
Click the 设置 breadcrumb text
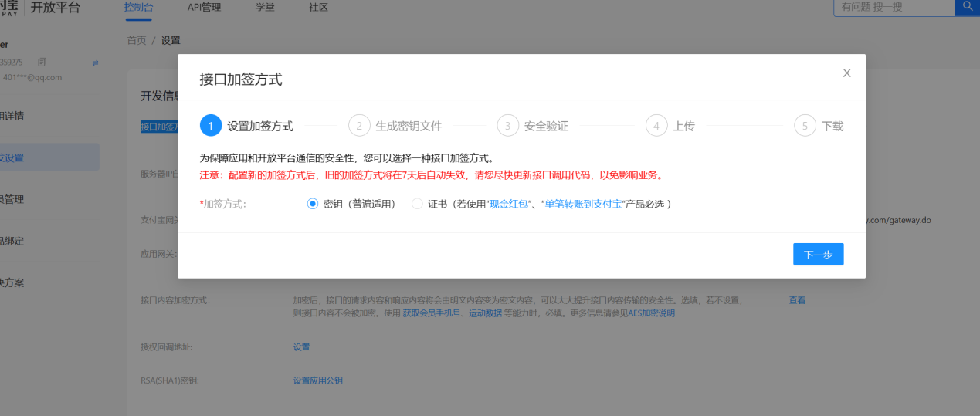click(x=171, y=40)
